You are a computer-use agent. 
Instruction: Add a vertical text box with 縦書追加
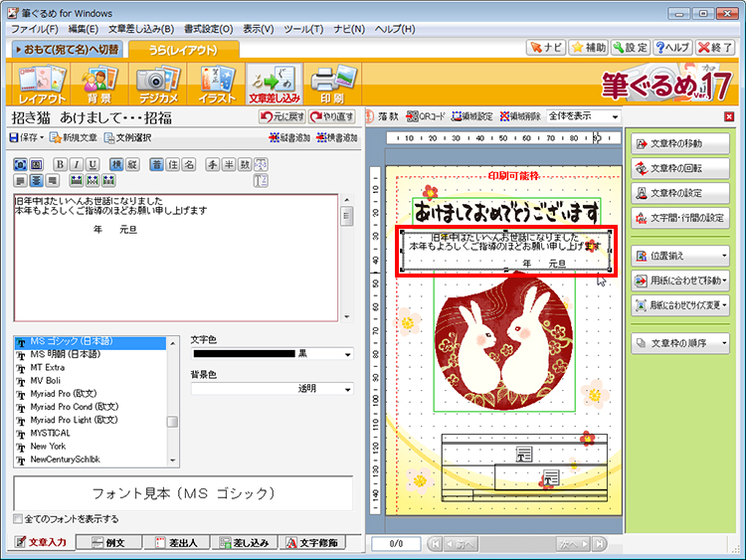pyautogui.click(x=289, y=138)
